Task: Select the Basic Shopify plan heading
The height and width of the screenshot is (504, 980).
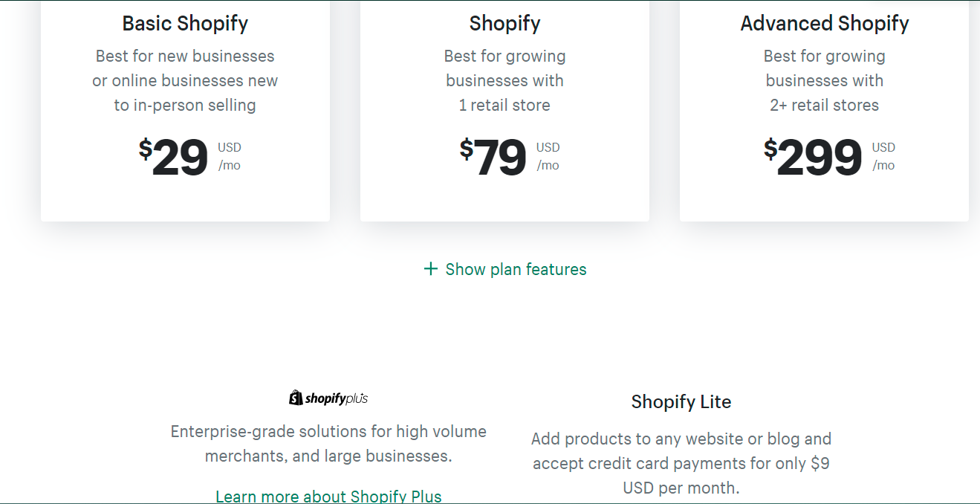Action: click(185, 23)
